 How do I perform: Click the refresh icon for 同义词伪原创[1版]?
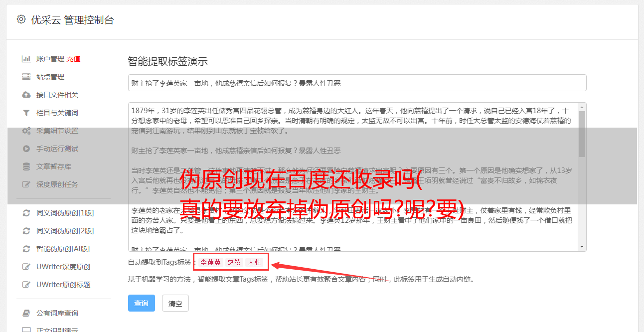[x=26, y=213]
